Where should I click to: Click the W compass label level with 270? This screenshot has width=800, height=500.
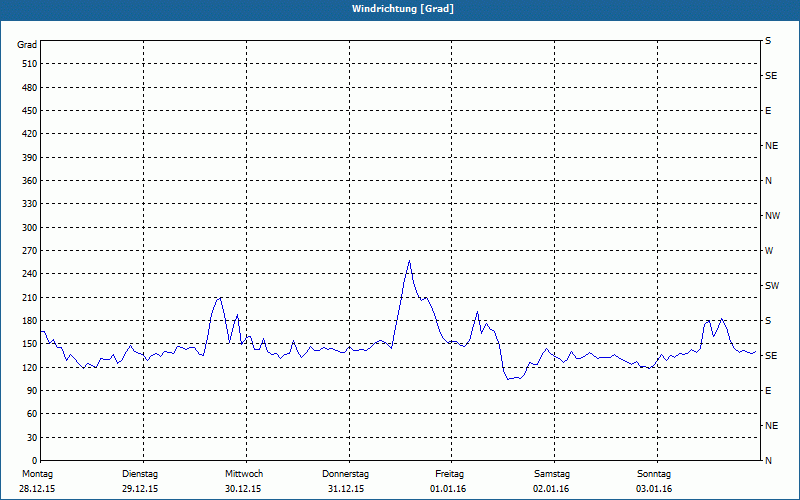click(769, 251)
